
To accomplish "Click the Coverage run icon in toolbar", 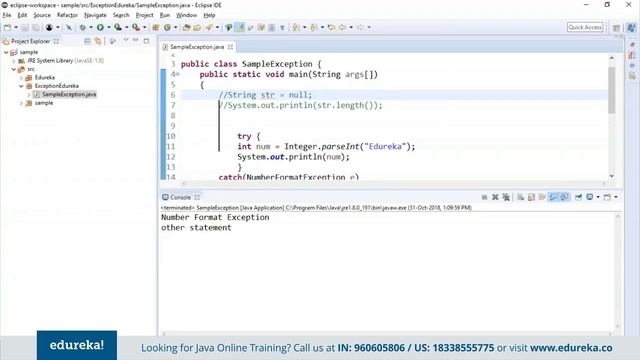I will click(118, 27).
